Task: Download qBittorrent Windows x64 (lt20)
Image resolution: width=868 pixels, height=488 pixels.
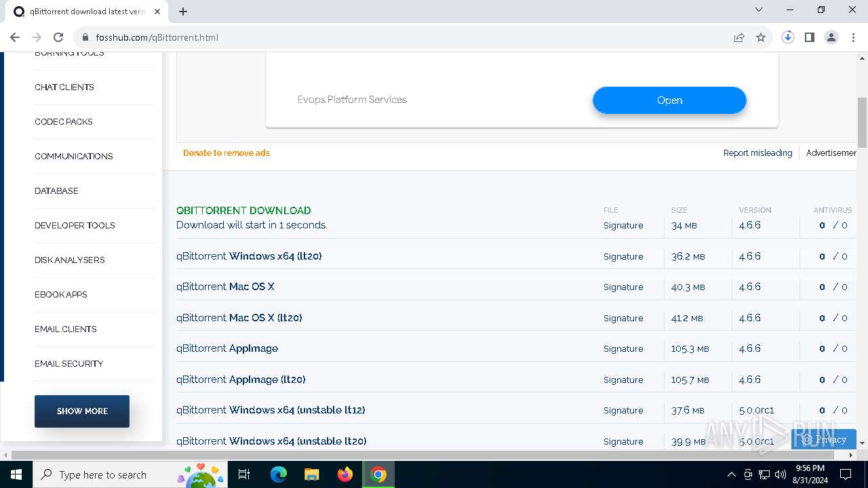Action: (x=249, y=256)
